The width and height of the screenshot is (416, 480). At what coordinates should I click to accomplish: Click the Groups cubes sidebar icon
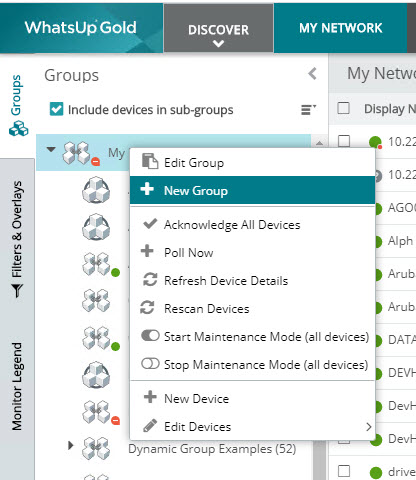click(18, 129)
